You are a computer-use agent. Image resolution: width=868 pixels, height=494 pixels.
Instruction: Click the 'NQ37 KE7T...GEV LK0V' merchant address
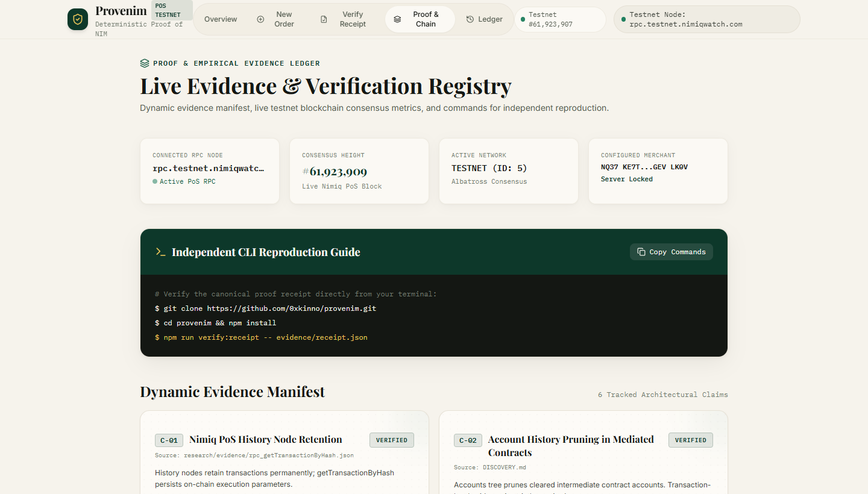[644, 167]
